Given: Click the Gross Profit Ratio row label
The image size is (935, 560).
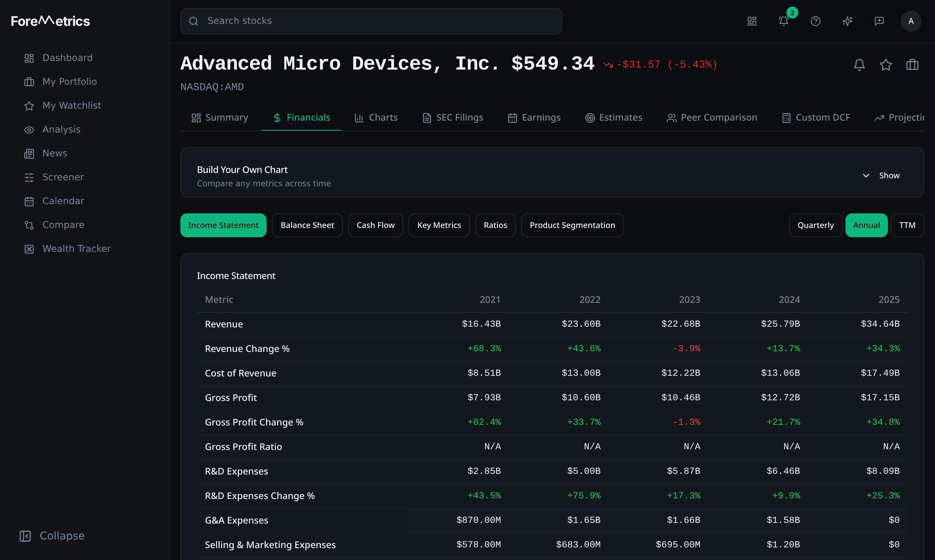Looking at the screenshot, I should pos(243,447).
